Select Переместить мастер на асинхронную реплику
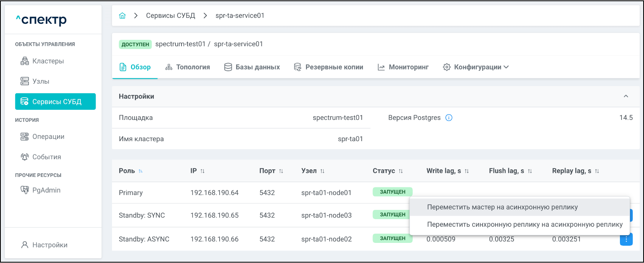Screen dimensions: 644x263 click(x=502, y=207)
